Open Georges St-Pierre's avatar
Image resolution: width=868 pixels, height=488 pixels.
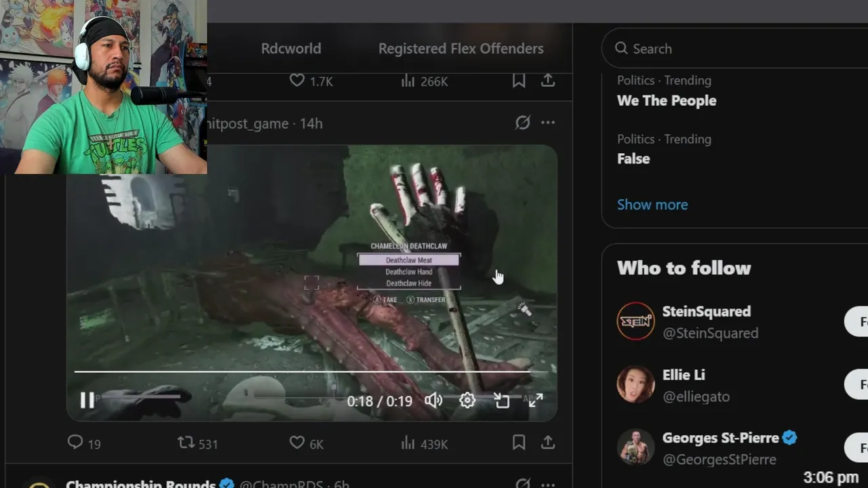tap(635, 447)
